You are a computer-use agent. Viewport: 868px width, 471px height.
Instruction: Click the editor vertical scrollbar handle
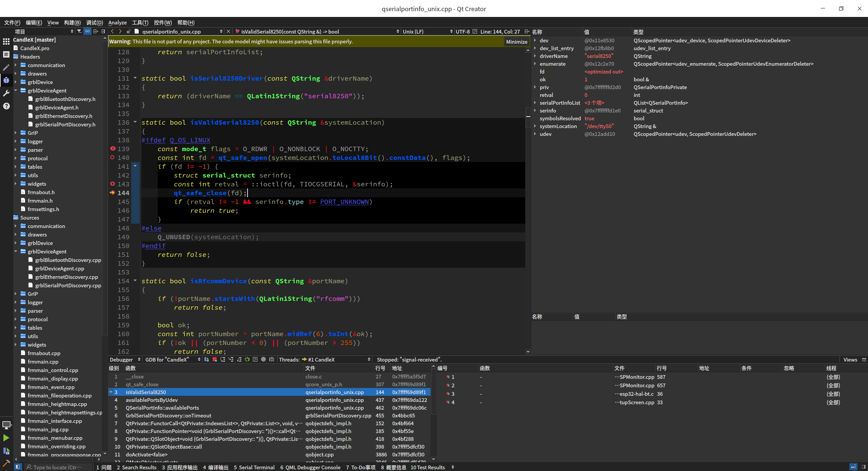tap(528, 117)
